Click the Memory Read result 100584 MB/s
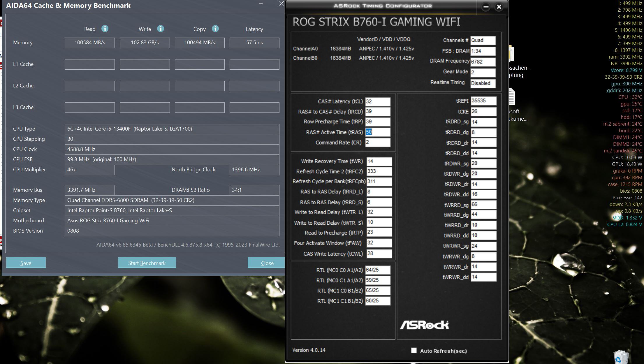The height and width of the screenshot is (364, 644). click(90, 43)
